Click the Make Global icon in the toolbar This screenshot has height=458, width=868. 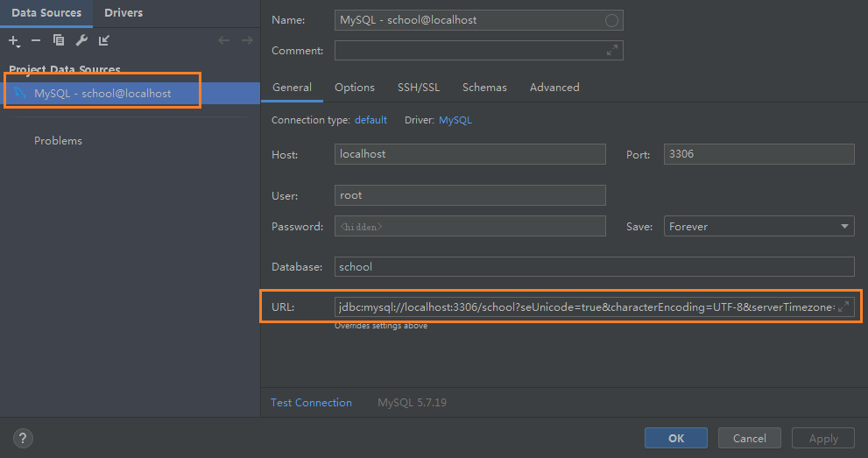104,40
